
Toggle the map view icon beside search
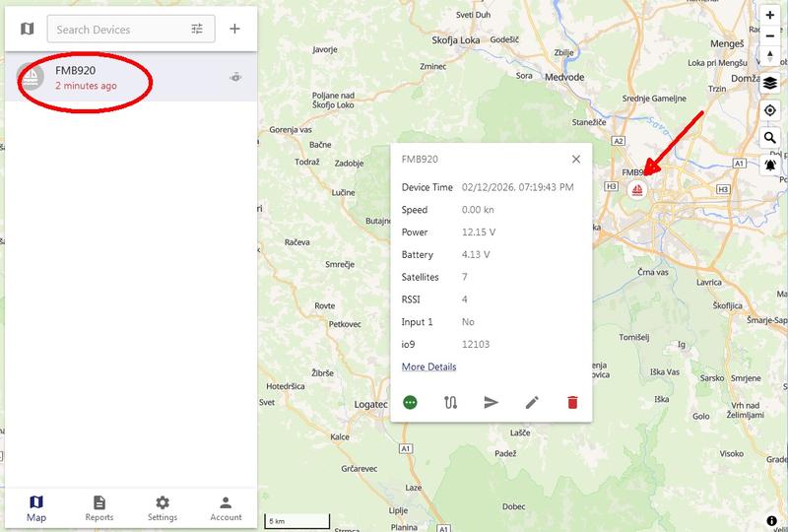click(x=28, y=29)
